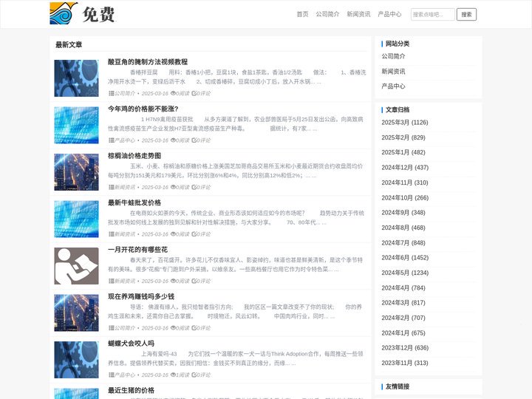Select 产品中心 in 网站分类 sidebar
This screenshot has width=532, height=399.
tap(393, 86)
